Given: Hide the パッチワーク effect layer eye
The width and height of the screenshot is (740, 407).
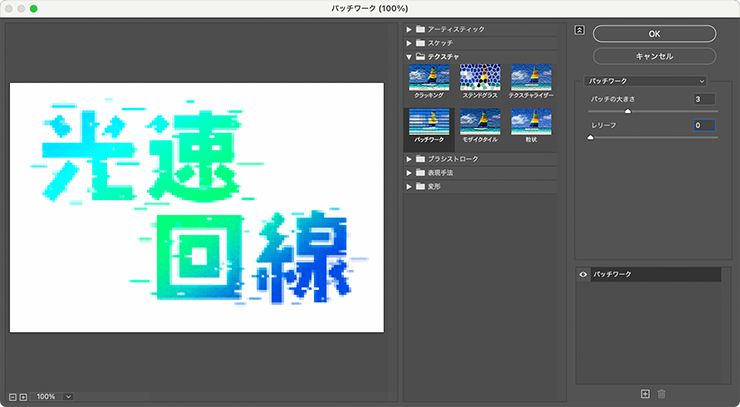Looking at the screenshot, I should (584, 274).
